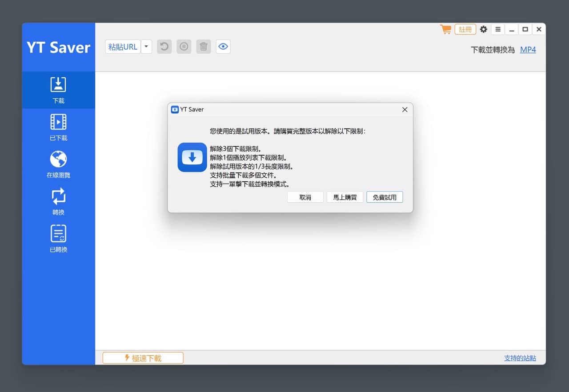
Task: Close the main YT Saver window
Action: (x=539, y=29)
